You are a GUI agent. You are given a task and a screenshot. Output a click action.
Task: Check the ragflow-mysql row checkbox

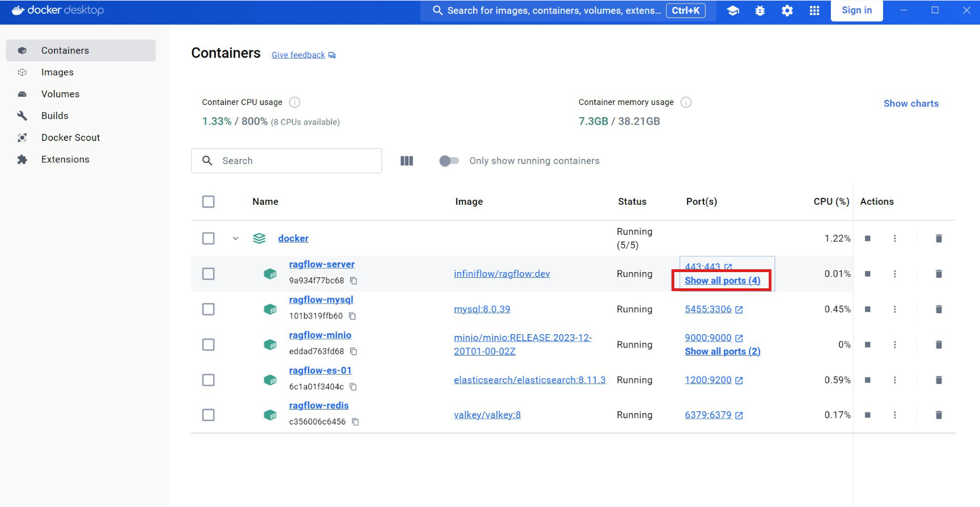click(208, 309)
